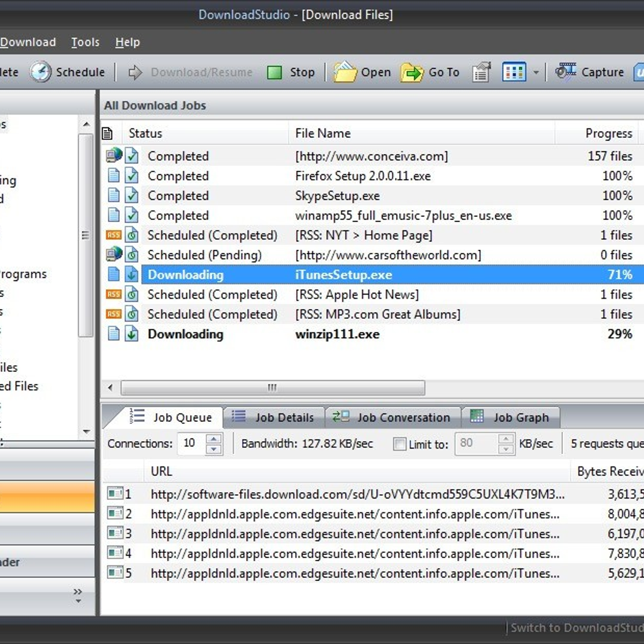Click the download arrow icon for iTunesSetup.exe
This screenshot has width=644, height=644.
point(132,274)
